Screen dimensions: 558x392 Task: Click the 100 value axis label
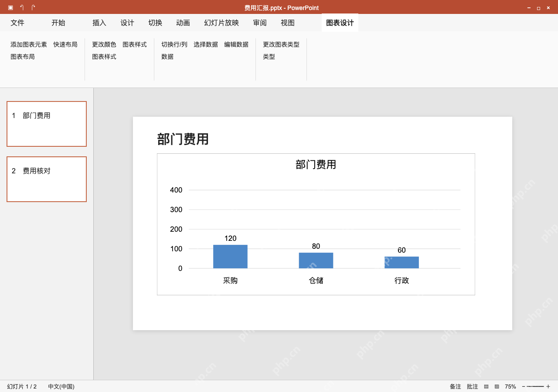pos(176,249)
